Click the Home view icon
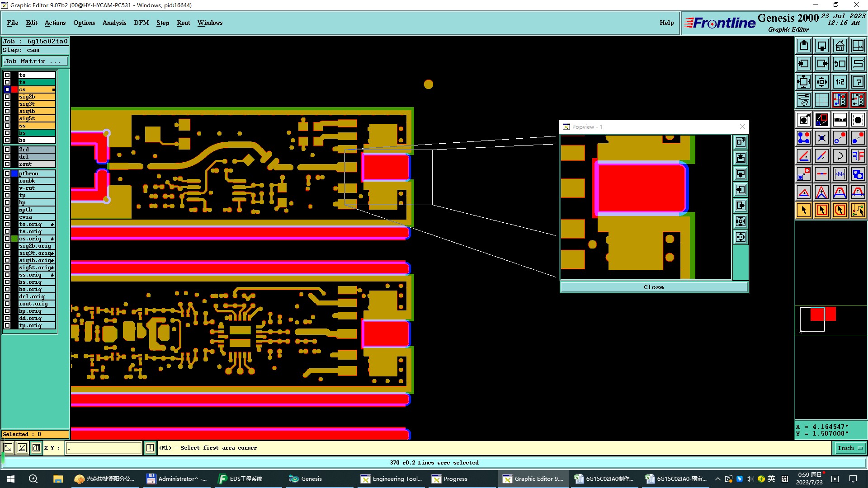This screenshot has height=488, width=868. pos(840,46)
